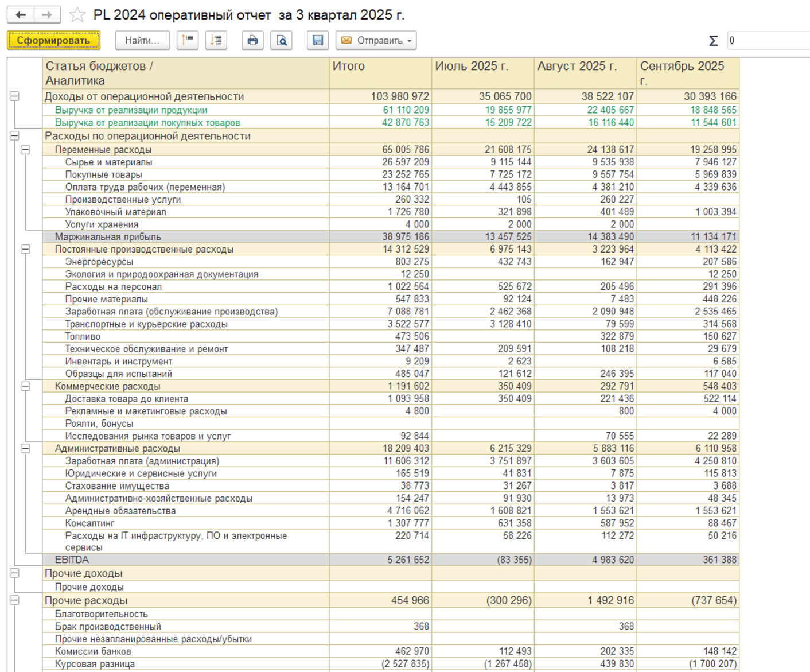810x672 pixels.
Task: Add report to favorites with star
Action: 77,15
